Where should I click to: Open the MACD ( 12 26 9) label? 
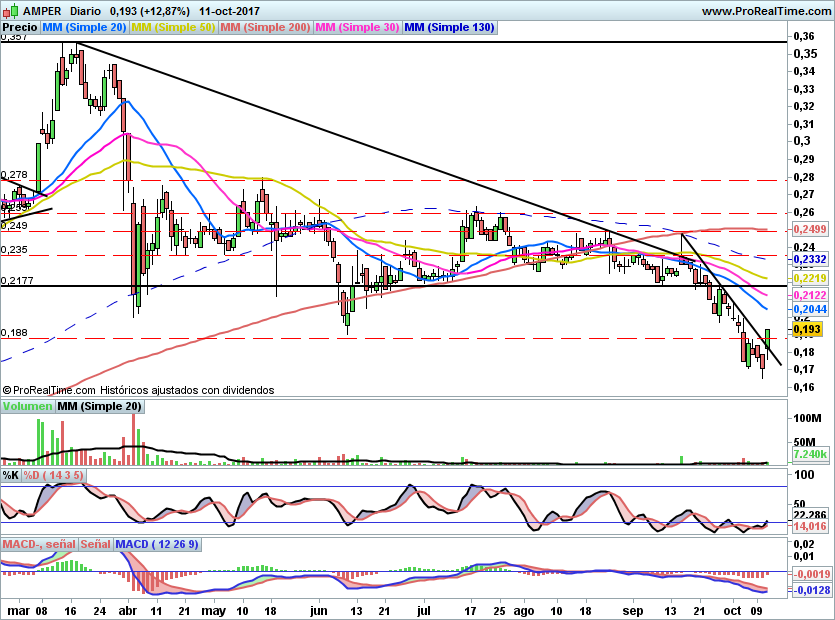157,544
